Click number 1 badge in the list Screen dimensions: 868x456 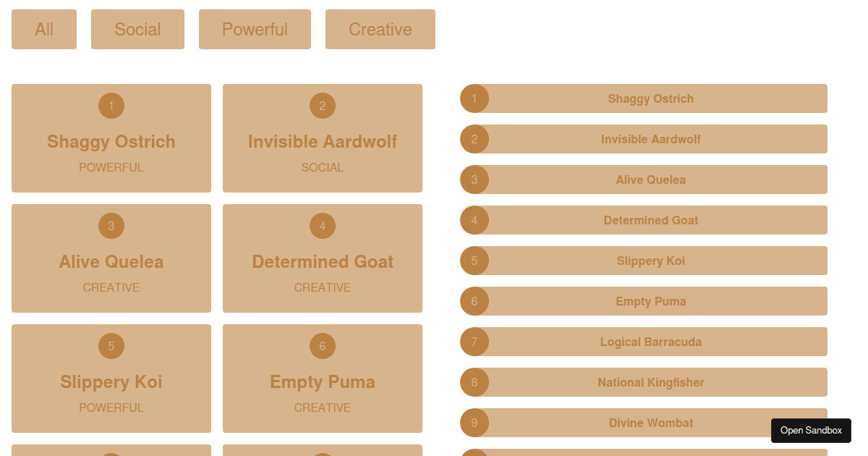475,98
